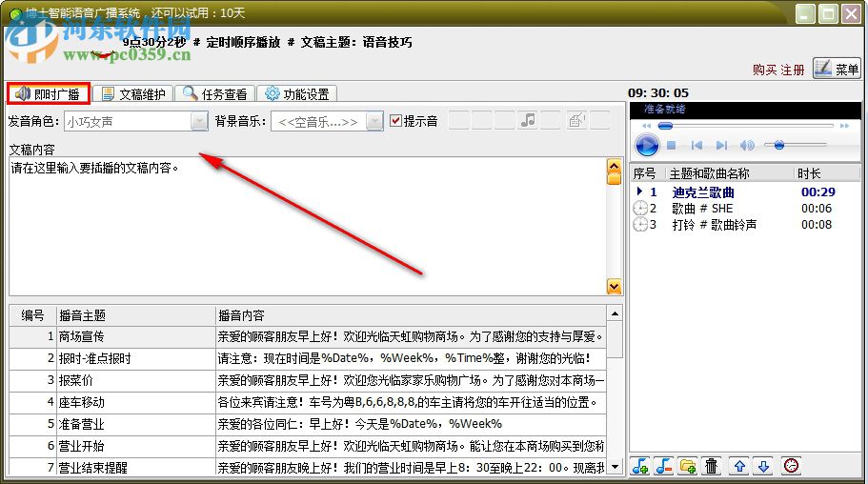
Task: Click script table scroll down arrow
Action: [615, 467]
